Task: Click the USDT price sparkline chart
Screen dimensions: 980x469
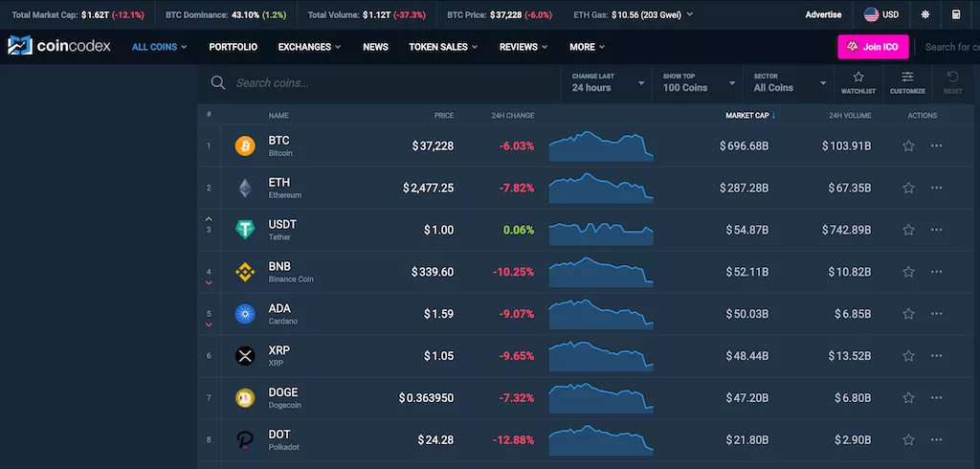Action: 601,234
